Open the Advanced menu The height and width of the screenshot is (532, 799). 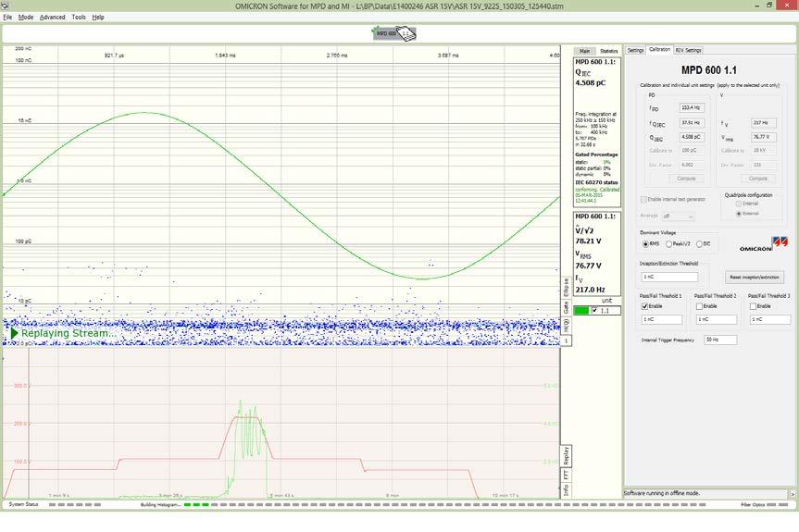point(53,17)
